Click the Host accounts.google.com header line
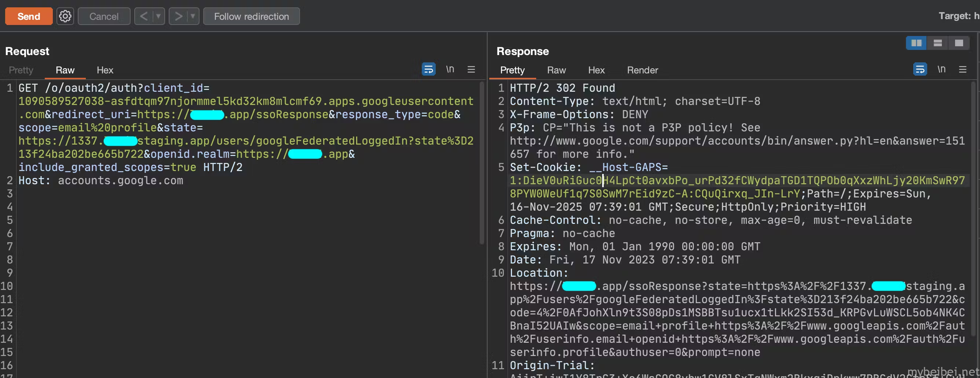Image resolution: width=980 pixels, height=378 pixels. point(101,181)
